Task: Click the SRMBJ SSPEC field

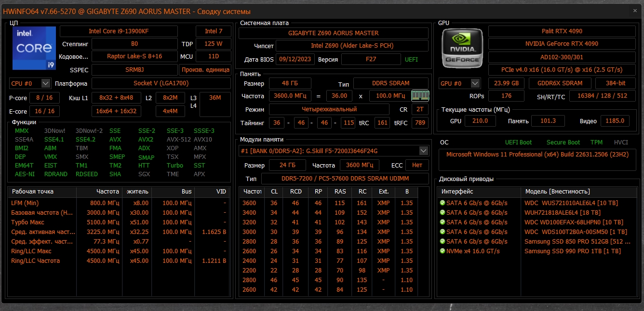Action: [134, 70]
